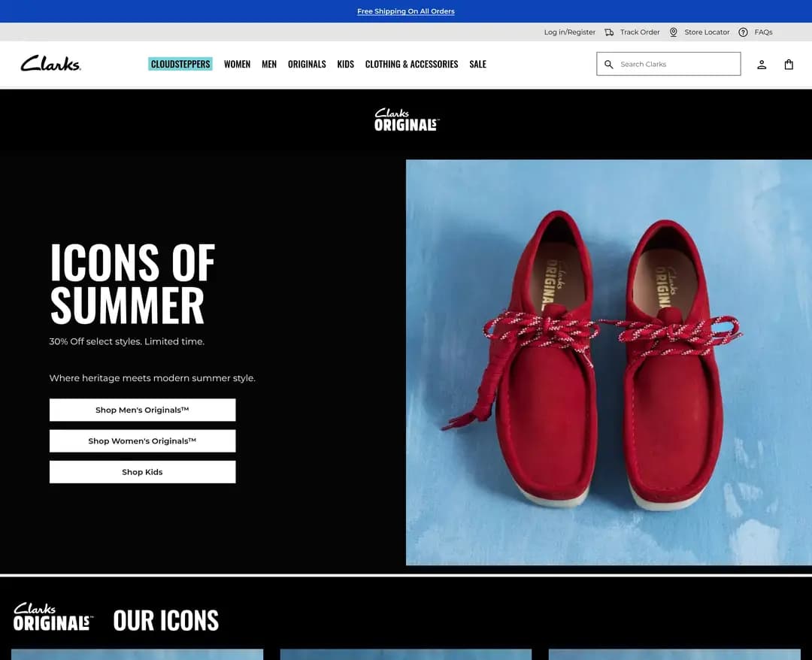Click the Store Locator link text
812x660 pixels.
click(x=707, y=32)
